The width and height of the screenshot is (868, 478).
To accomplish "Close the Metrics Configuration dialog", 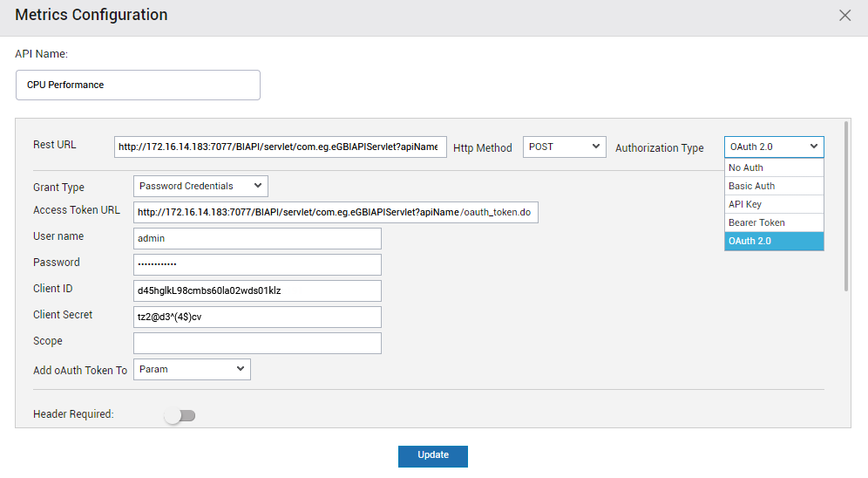I will coord(844,16).
